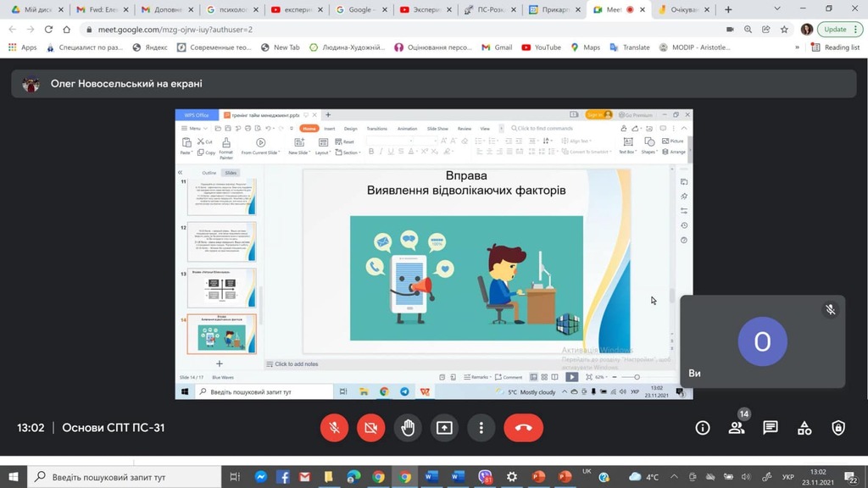868x488 pixels.
Task: Open Meet's three-dot more options menu
Action: click(x=481, y=428)
